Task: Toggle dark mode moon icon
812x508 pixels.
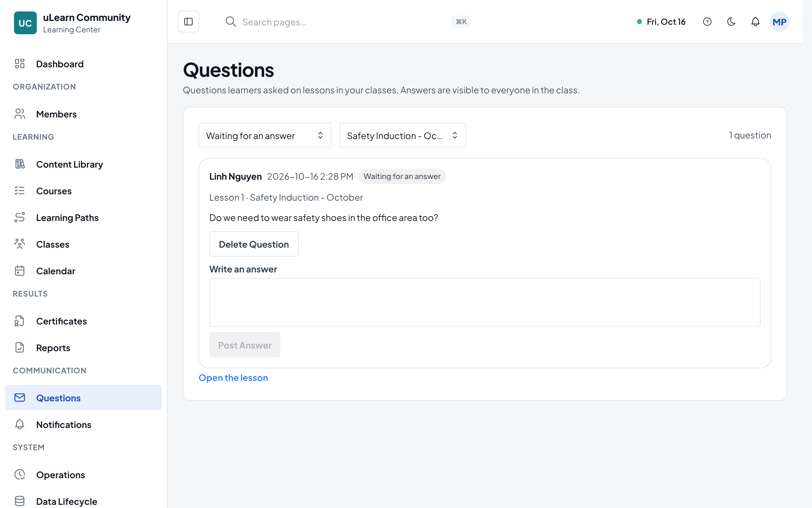Action: [731, 22]
